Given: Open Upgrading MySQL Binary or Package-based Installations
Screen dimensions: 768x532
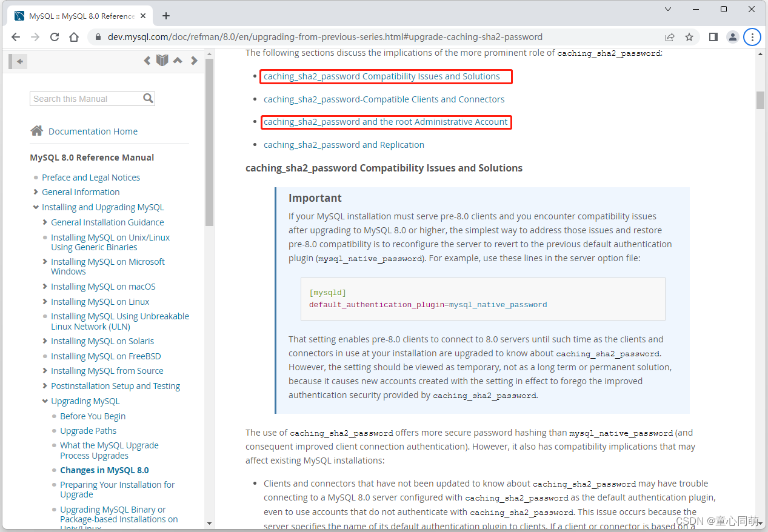Looking at the screenshot, I should tap(119, 519).
